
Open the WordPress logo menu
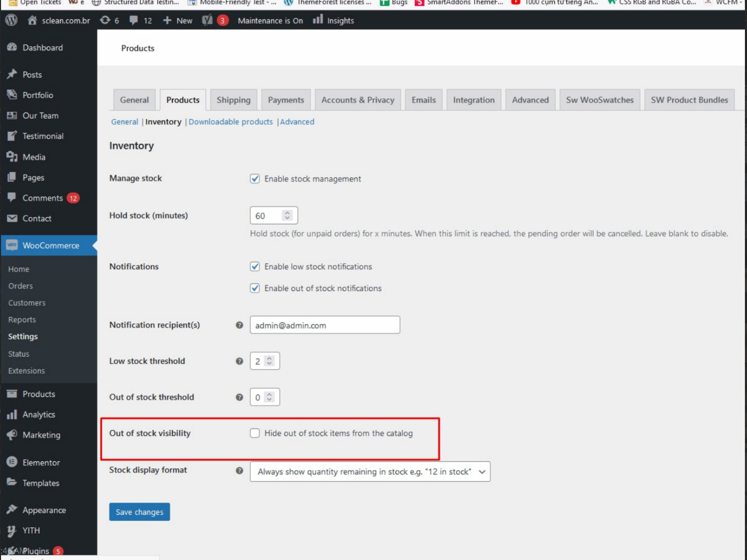[11, 20]
